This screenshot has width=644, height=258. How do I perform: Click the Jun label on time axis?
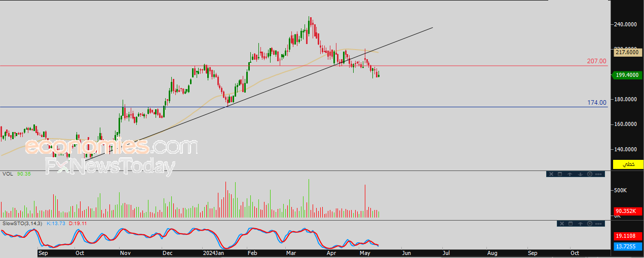click(x=405, y=252)
